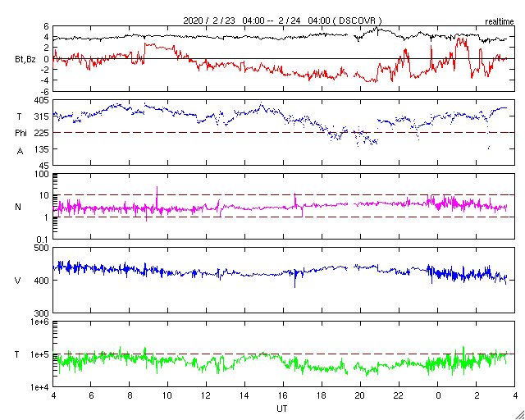Click the resize grip in the window corner

click(x=520, y=415)
